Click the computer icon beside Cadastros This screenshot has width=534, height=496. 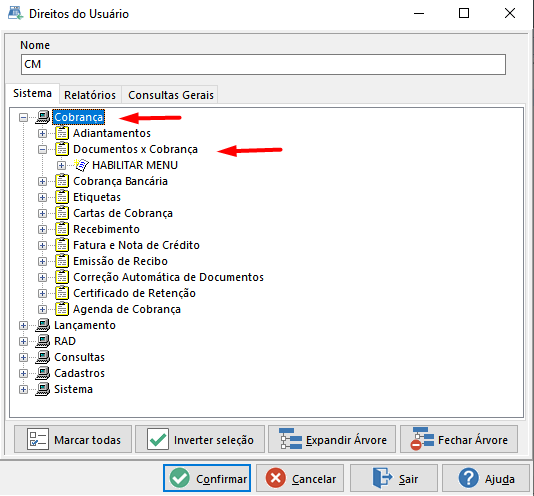pos(43,373)
